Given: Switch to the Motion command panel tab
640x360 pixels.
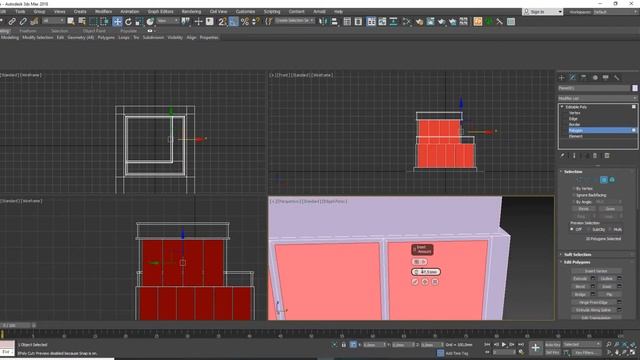Looking at the screenshot, I should coord(595,77).
